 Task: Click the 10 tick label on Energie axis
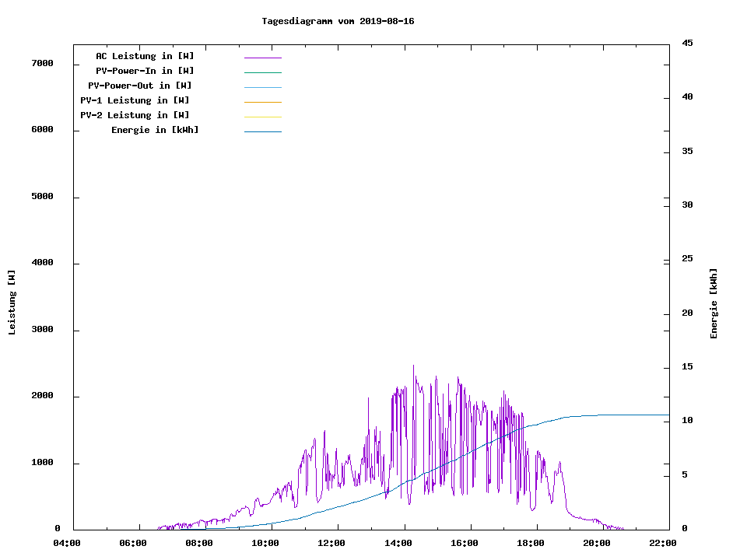click(x=687, y=421)
